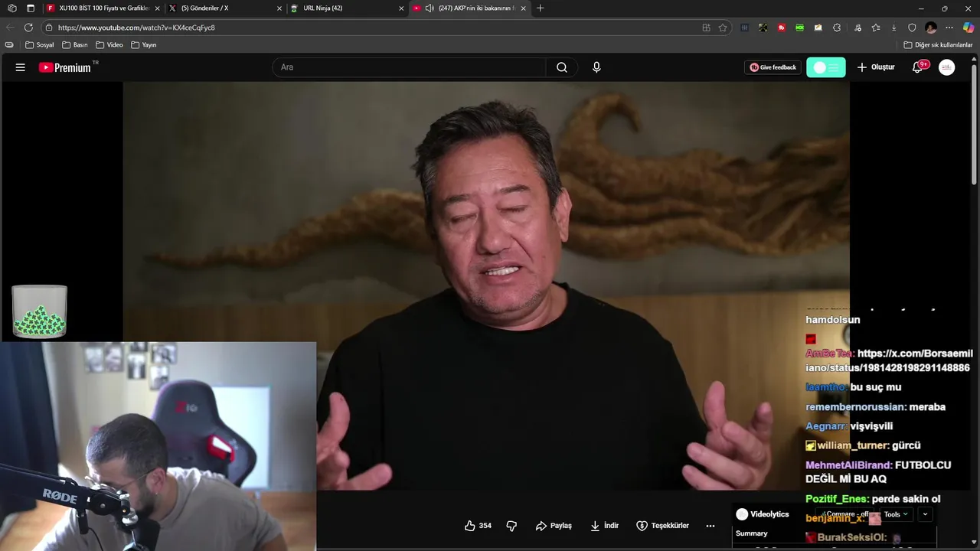View site information lock icon

point(49,28)
